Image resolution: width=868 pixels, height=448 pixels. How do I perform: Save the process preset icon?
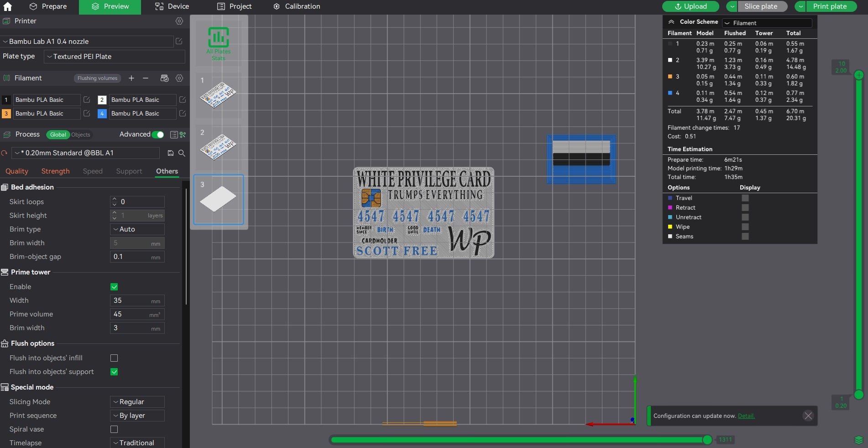tap(171, 153)
